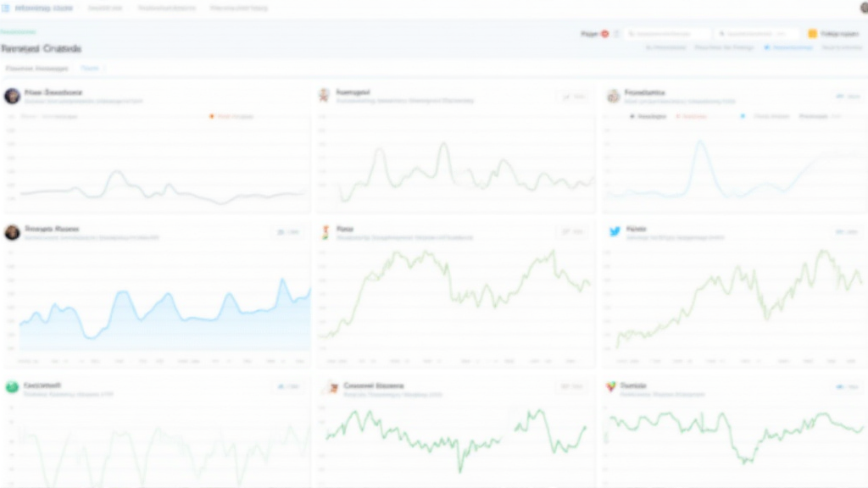Open the options button on top-middle chart card

pos(573,97)
